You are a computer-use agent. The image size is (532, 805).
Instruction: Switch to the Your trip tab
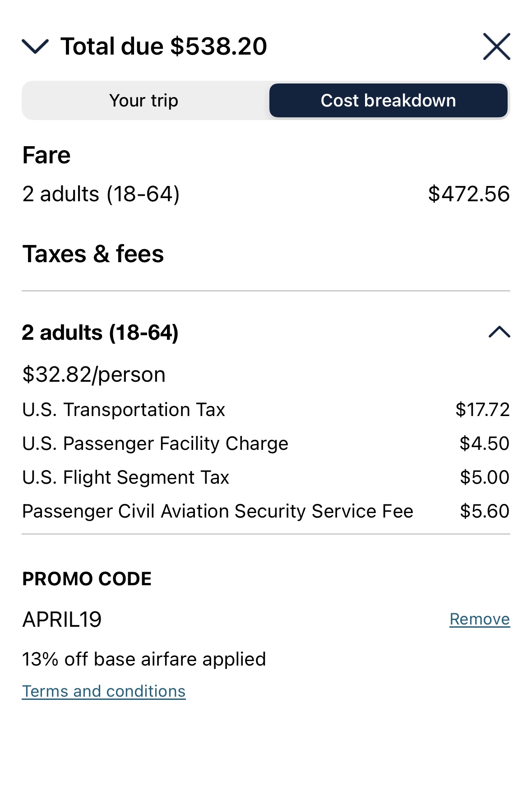click(x=144, y=101)
